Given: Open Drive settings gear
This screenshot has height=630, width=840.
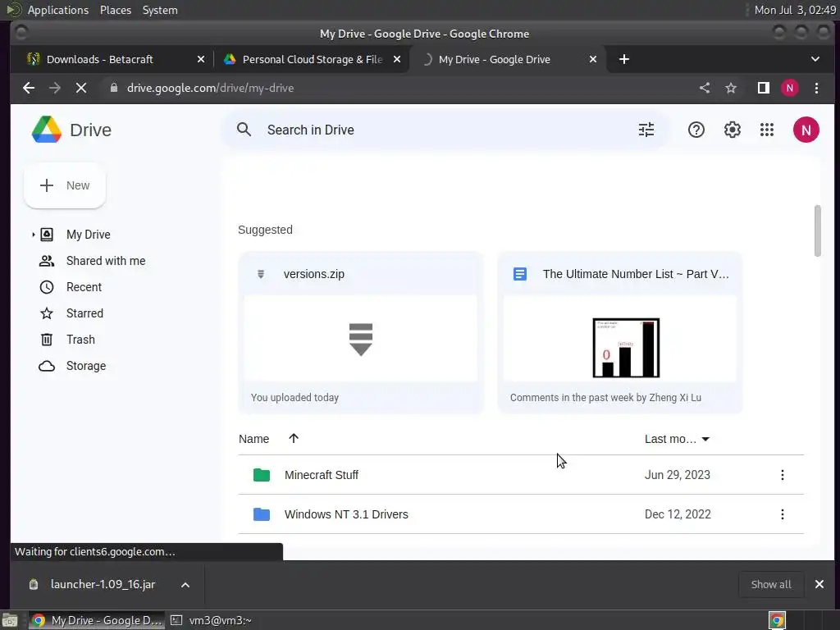Looking at the screenshot, I should pyautogui.click(x=732, y=130).
